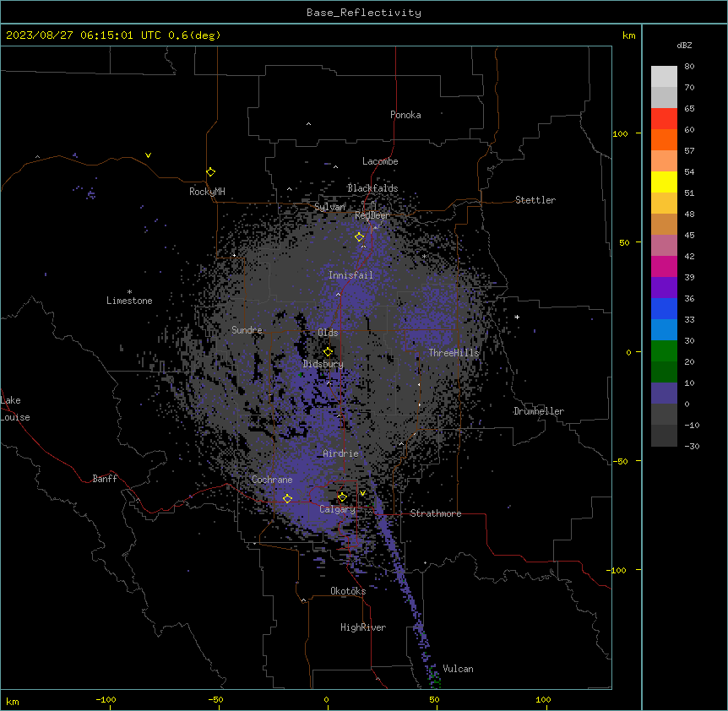Click the Airdrie city label
Image resolution: width=728 pixels, height=711 pixels.
click(341, 453)
